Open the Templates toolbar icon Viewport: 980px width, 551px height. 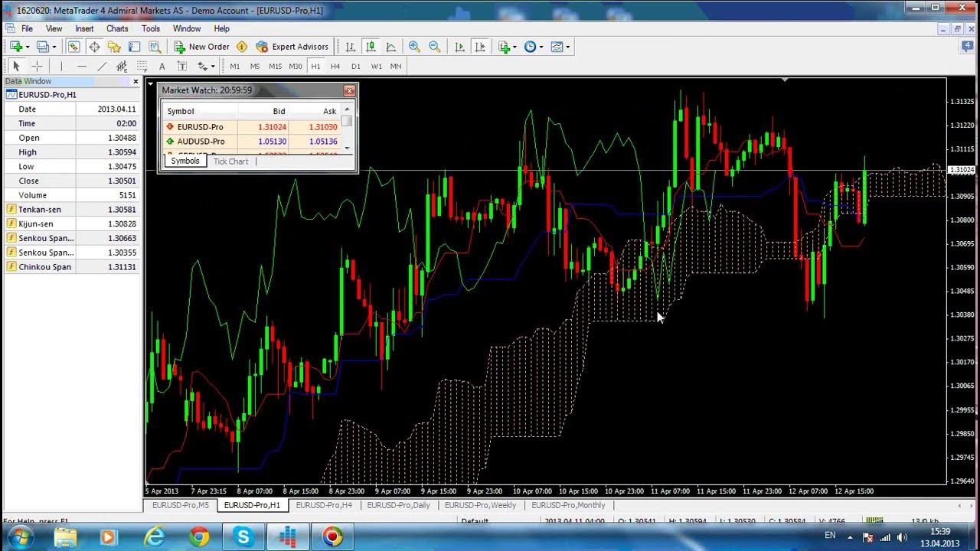click(557, 47)
